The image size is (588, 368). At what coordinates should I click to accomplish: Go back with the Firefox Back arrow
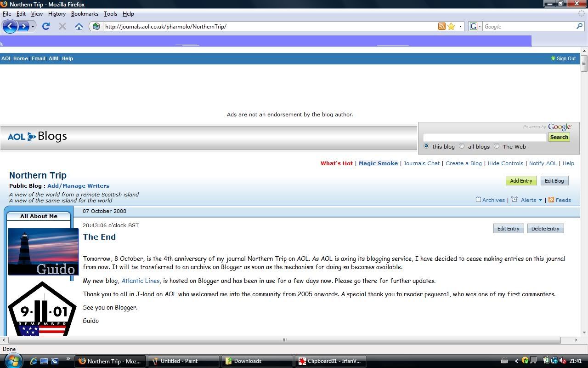(x=10, y=26)
